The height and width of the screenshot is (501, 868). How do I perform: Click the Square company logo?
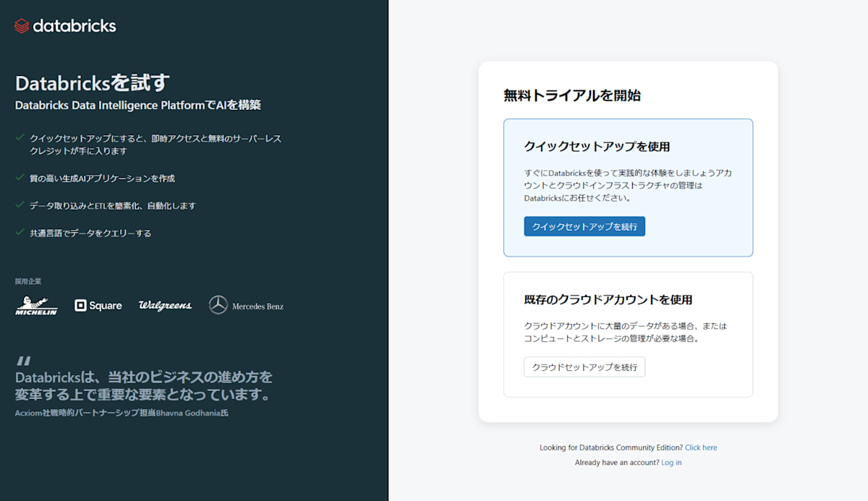click(x=98, y=306)
